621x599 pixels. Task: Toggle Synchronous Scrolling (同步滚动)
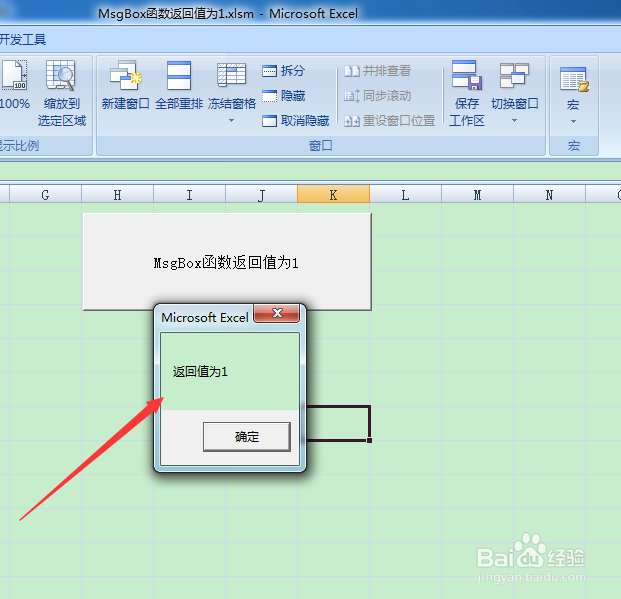click(377, 96)
